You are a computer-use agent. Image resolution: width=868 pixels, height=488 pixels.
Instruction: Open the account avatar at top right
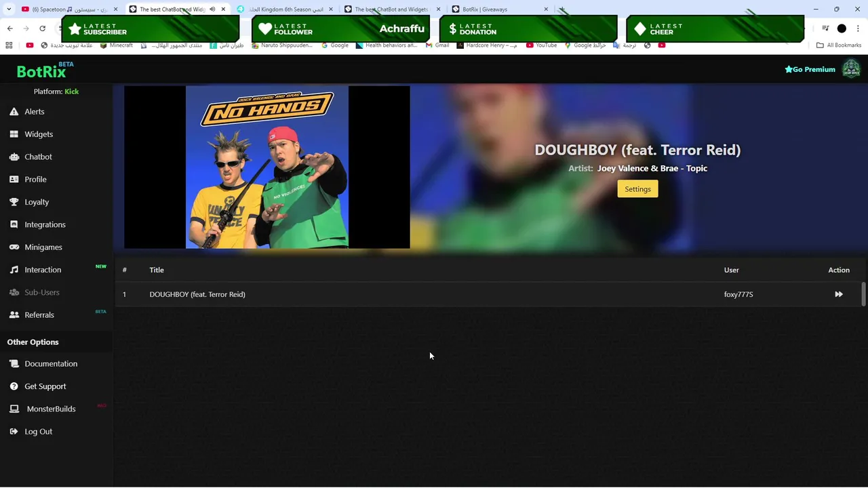coord(851,68)
